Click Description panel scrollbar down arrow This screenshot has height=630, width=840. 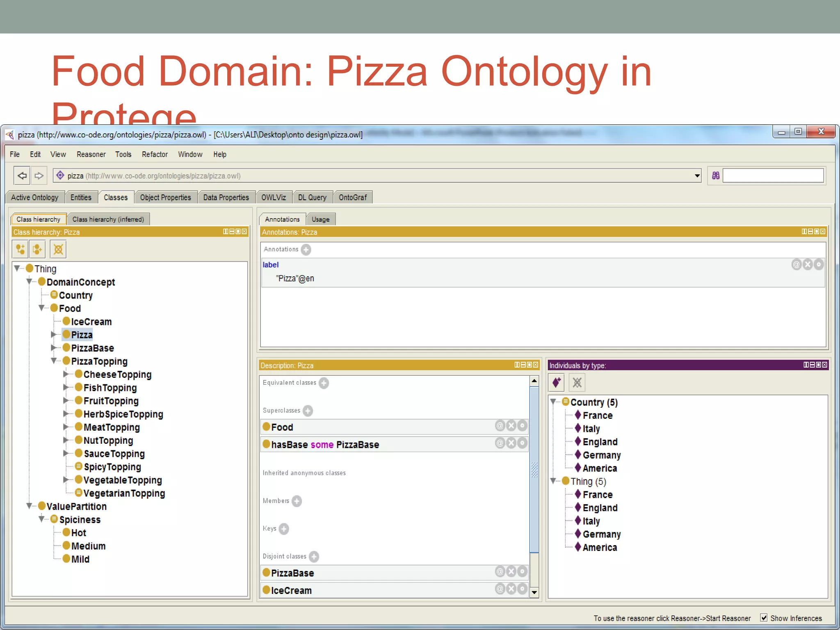click(x=534, y=592)
